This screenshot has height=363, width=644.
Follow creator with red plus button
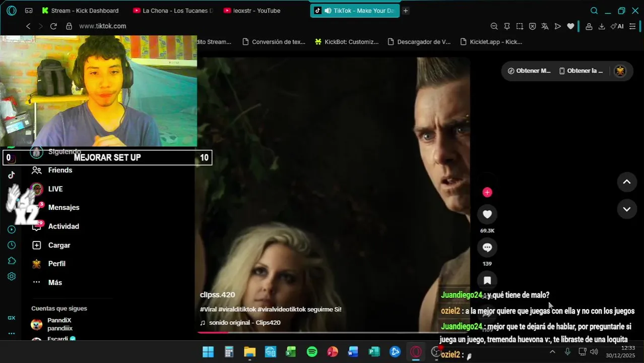click(487, 192)
